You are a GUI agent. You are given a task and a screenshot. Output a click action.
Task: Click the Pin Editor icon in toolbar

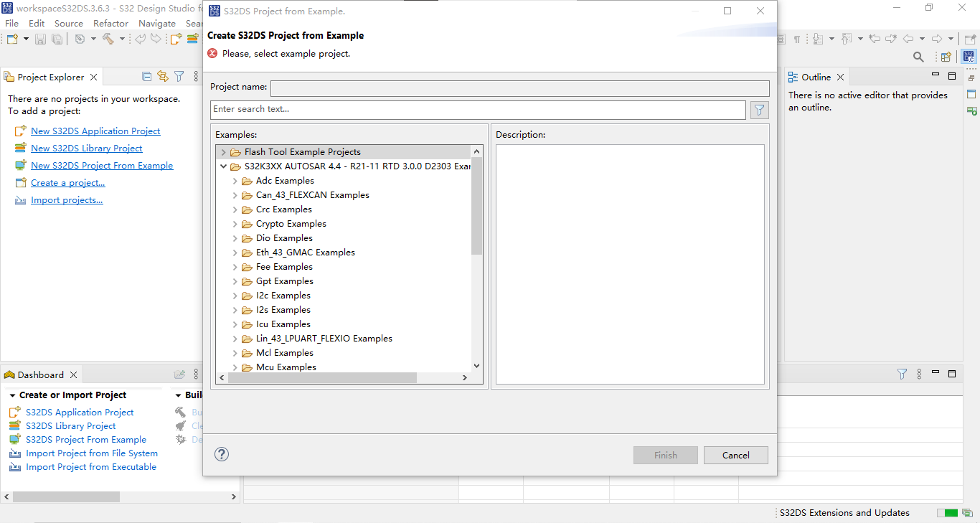tap(970, 39)
